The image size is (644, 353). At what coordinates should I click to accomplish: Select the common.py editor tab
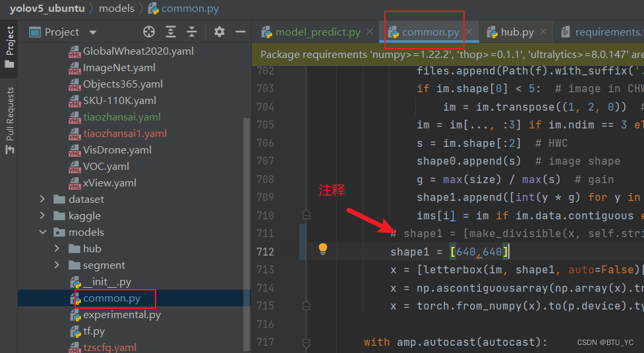(x=430, y=32)
